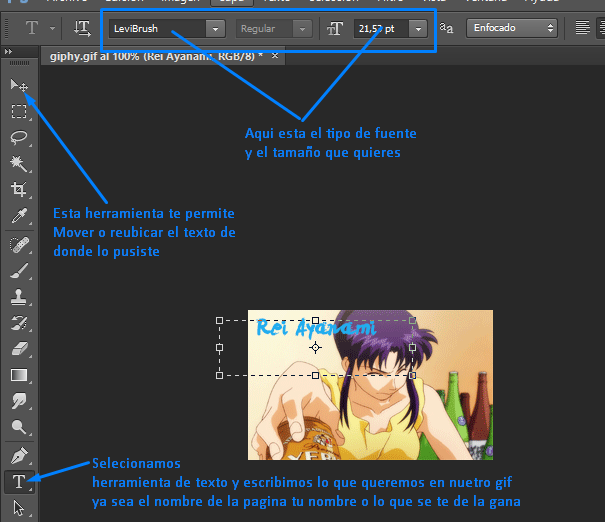605x522 pixels.
Task: Click the font size icon
Action: pyautogui.click(x=335, y=29)
